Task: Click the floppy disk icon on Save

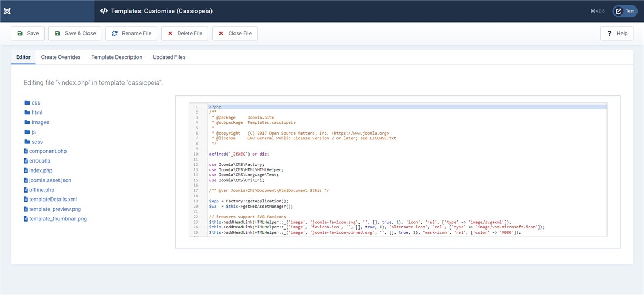Action: tap(20, 33)
